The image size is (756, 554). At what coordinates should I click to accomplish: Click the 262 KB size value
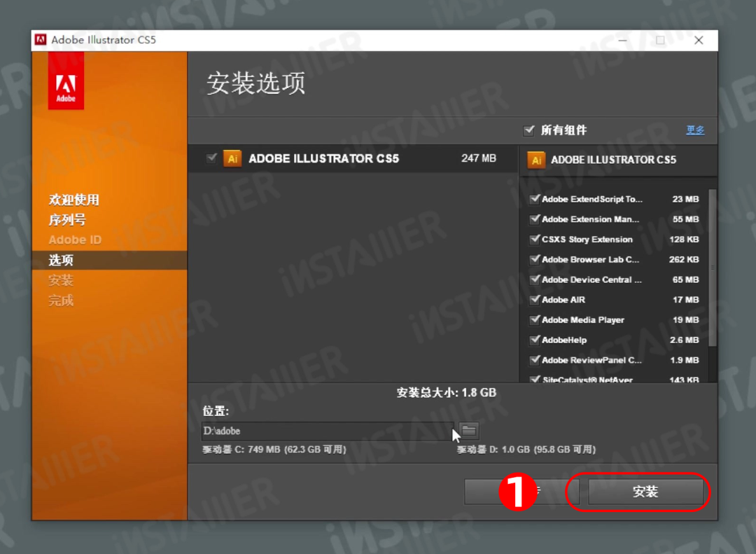684,260
